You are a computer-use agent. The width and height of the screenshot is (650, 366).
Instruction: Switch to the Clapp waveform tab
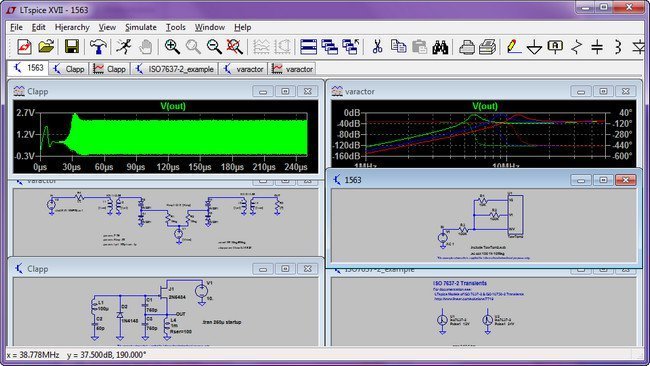coord(110,69)
